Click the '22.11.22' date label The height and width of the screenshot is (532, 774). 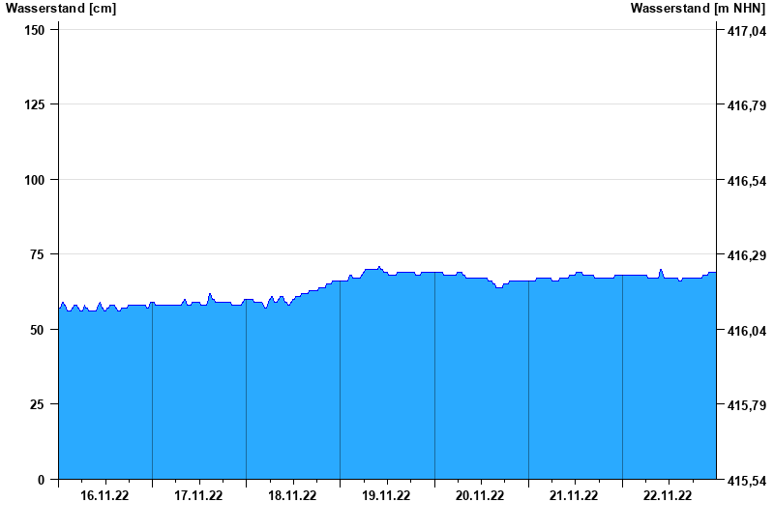668,495
